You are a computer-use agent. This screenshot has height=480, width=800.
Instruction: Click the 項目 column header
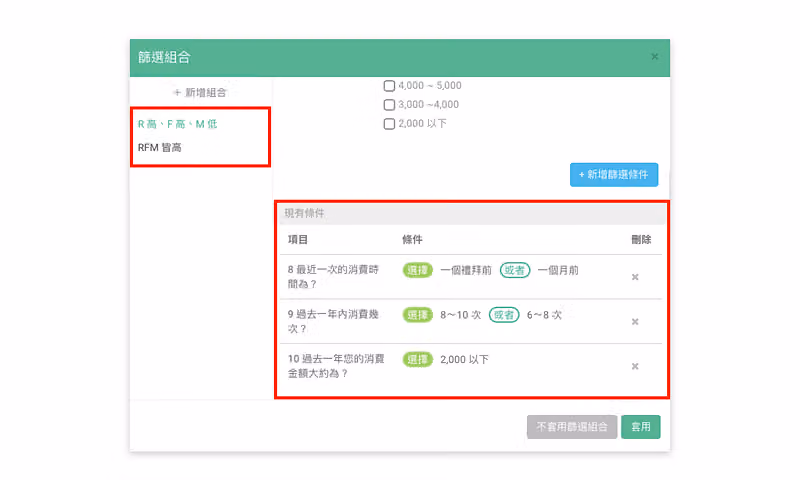tap(297, 240)
